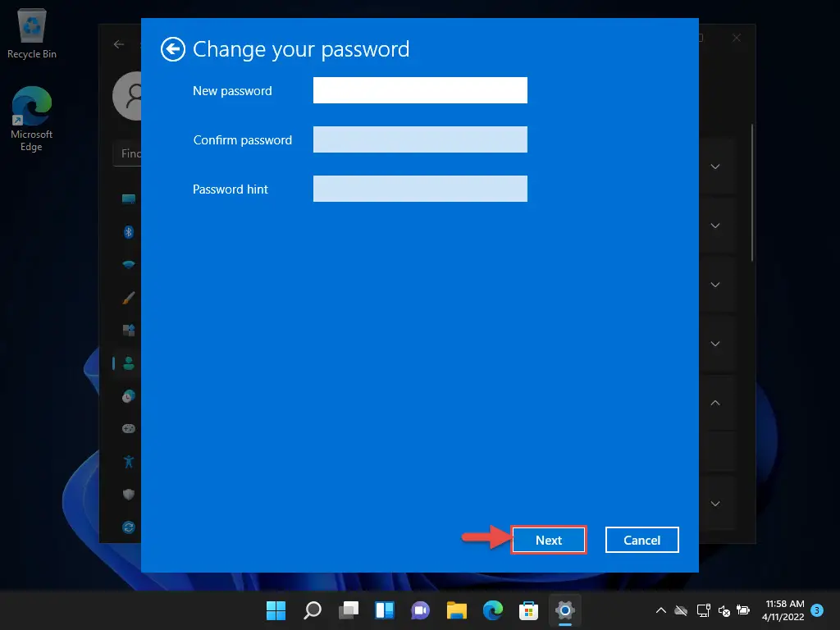This screenshot has width=840, height=630.
Task: Collapse the expanded section with the up chevron
Action: (714, 403)
